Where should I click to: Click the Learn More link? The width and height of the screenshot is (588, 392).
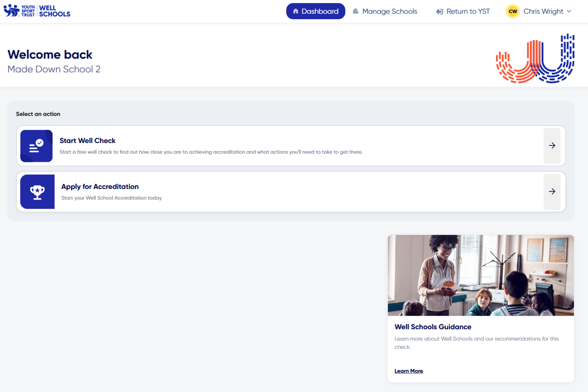(409, 371)
